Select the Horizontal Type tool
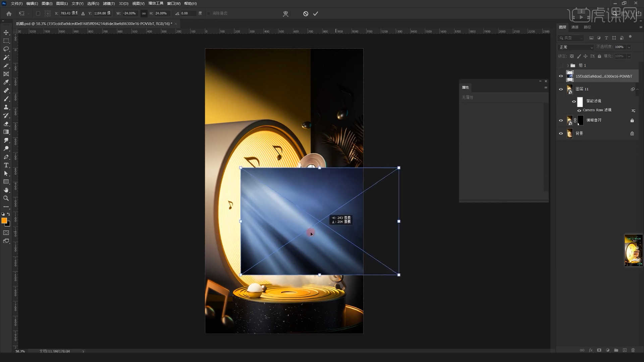This screenshot has height=362, width=644. pyautogui.click(x=6, y=165)
